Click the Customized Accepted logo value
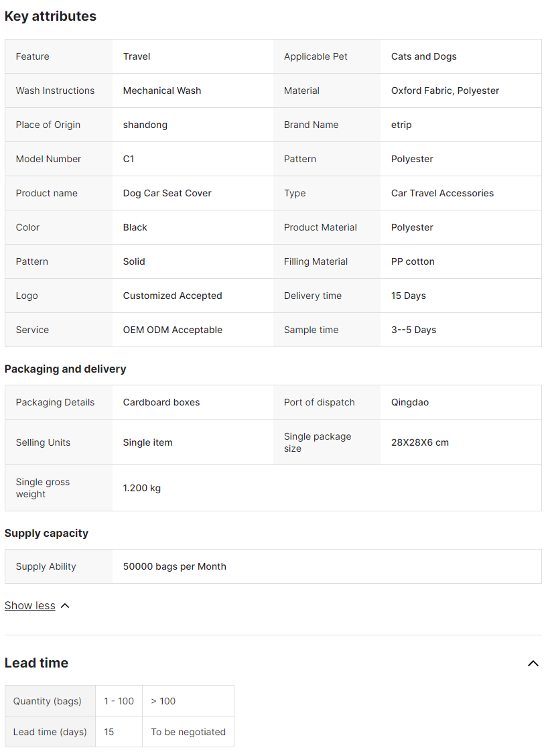550x756 pixels. [x=173, y=296]
